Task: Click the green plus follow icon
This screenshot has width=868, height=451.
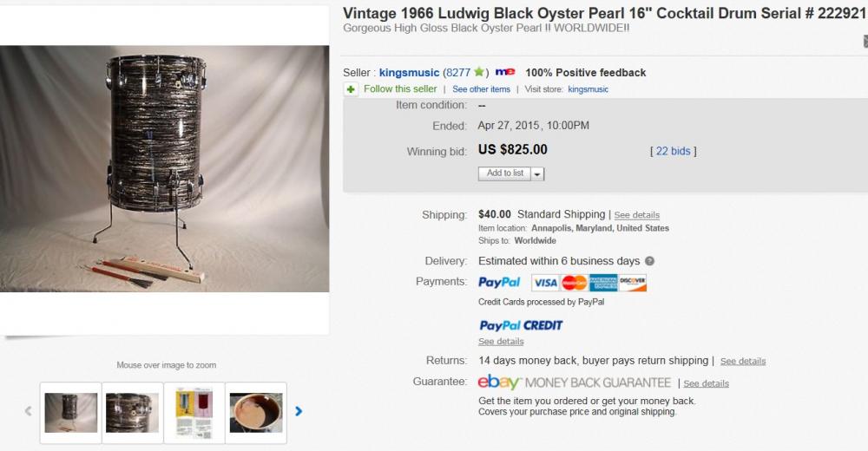Action: point(351,89)
